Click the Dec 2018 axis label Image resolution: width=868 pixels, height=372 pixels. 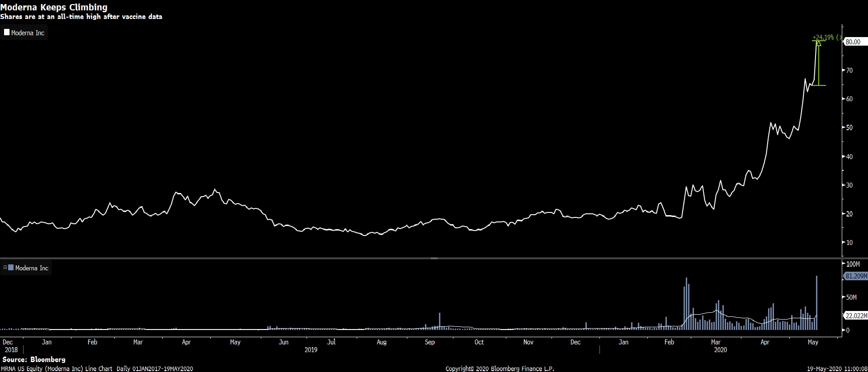tap(10, 346)
